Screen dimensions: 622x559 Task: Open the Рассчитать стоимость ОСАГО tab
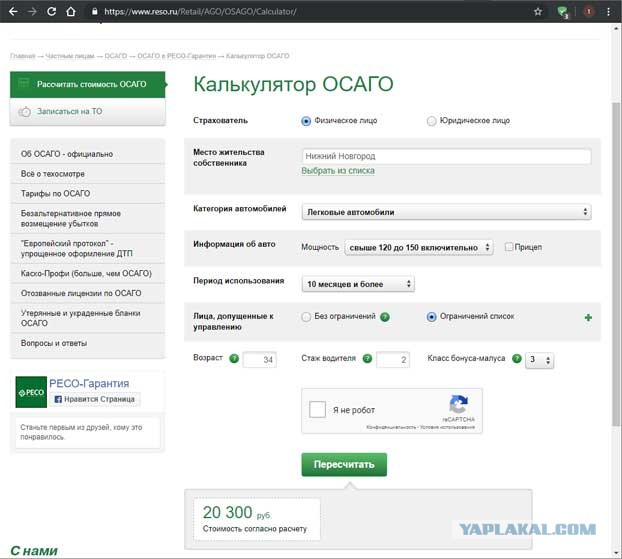tap(88, 85)
